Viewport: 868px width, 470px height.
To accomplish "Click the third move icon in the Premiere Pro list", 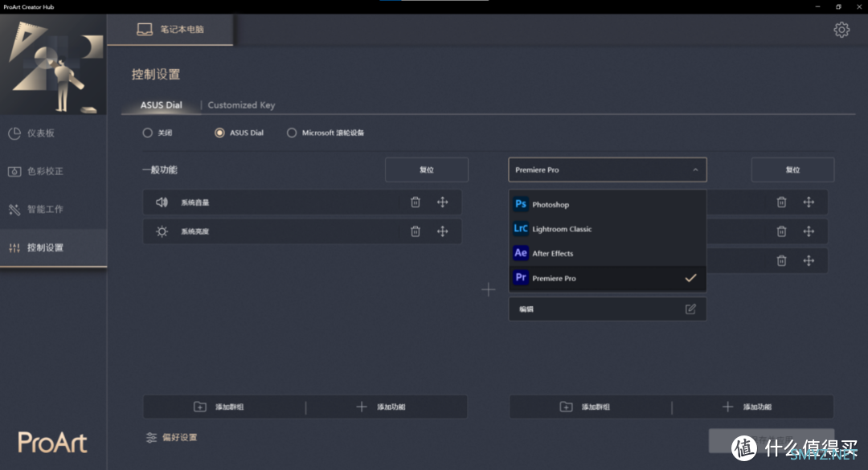I will (809, 260).
